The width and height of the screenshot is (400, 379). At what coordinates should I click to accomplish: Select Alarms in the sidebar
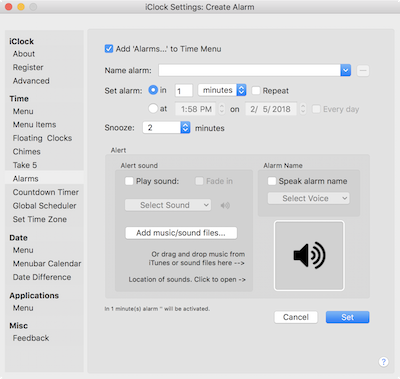(44, 179)
